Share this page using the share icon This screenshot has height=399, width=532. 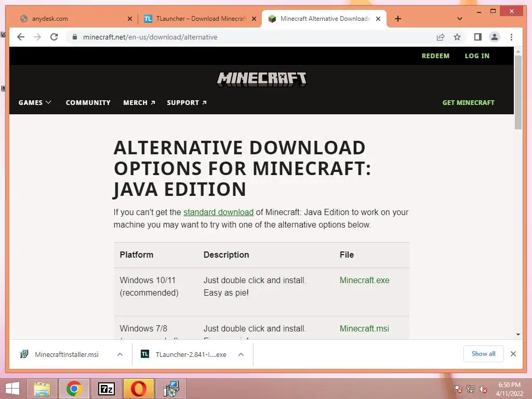[x=441, y=37]
